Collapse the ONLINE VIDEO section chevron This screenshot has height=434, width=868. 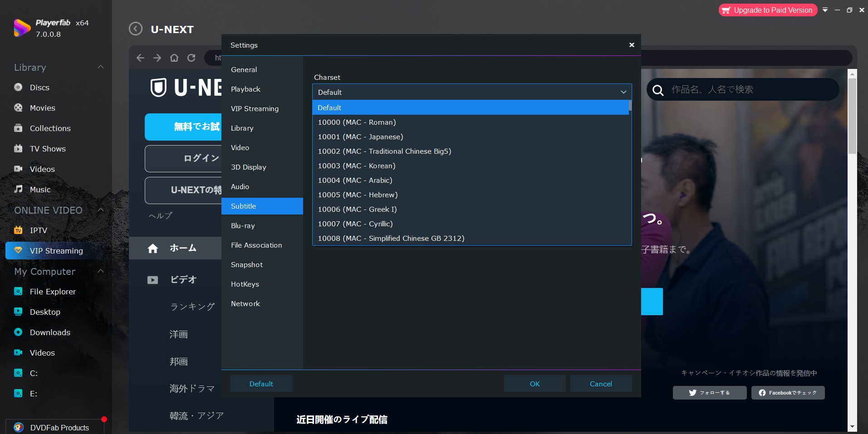coord(101,210)
